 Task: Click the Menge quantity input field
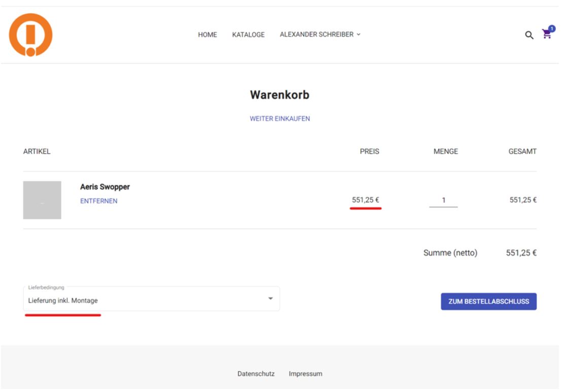[x=443, y=200]
